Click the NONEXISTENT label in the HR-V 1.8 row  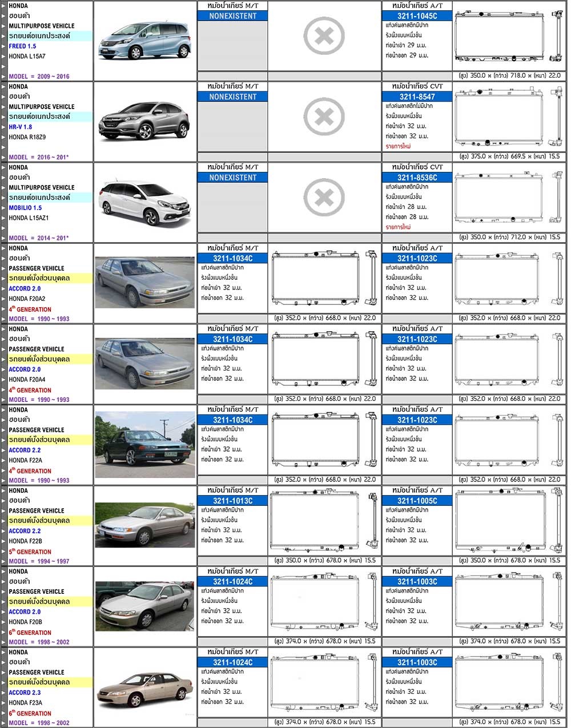point(233,97)
